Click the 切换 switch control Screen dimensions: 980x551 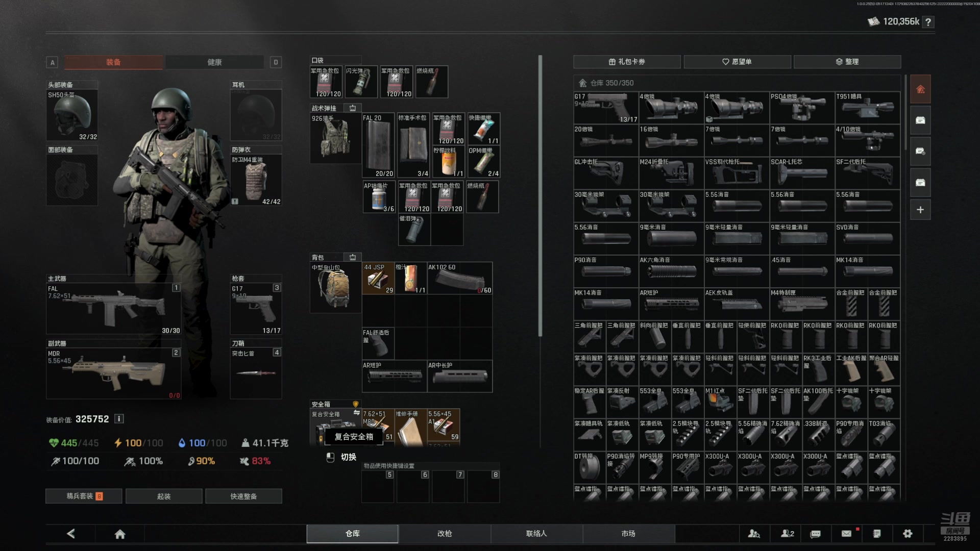341,457
